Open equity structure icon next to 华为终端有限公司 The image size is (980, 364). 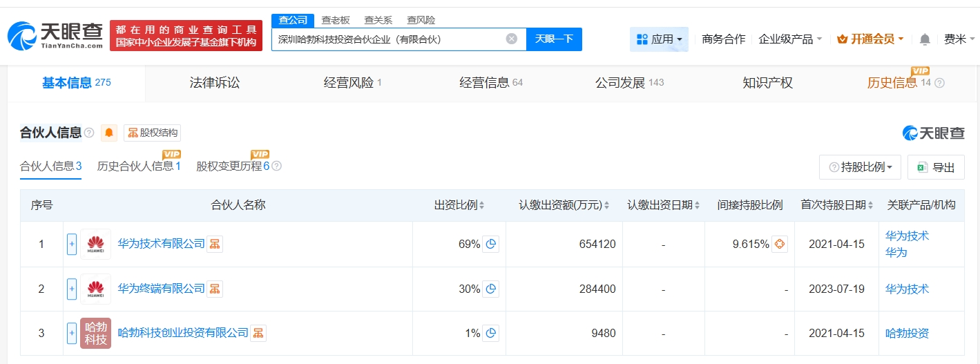click(x=215, y=289)
